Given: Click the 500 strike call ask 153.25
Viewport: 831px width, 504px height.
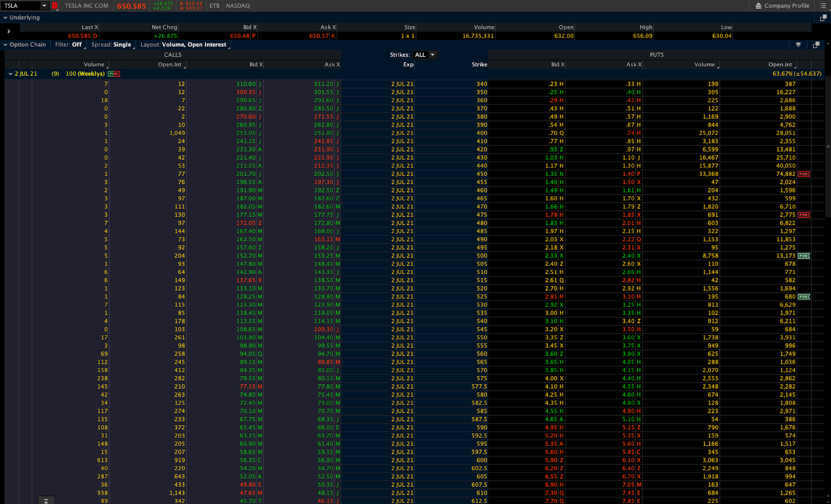Looking at the screenshot, I should [324, 256].
